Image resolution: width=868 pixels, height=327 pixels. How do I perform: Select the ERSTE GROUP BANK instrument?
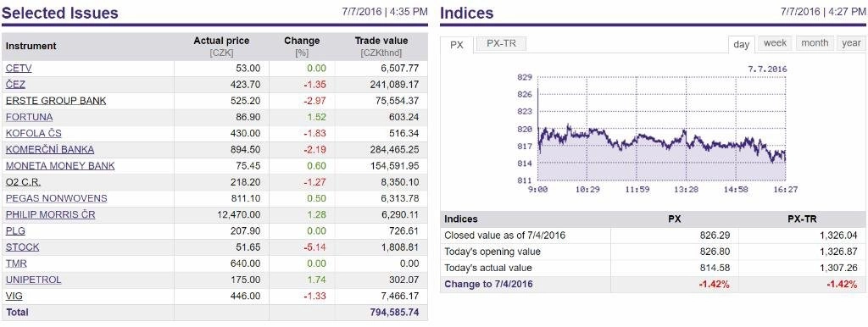coord(56,101)
